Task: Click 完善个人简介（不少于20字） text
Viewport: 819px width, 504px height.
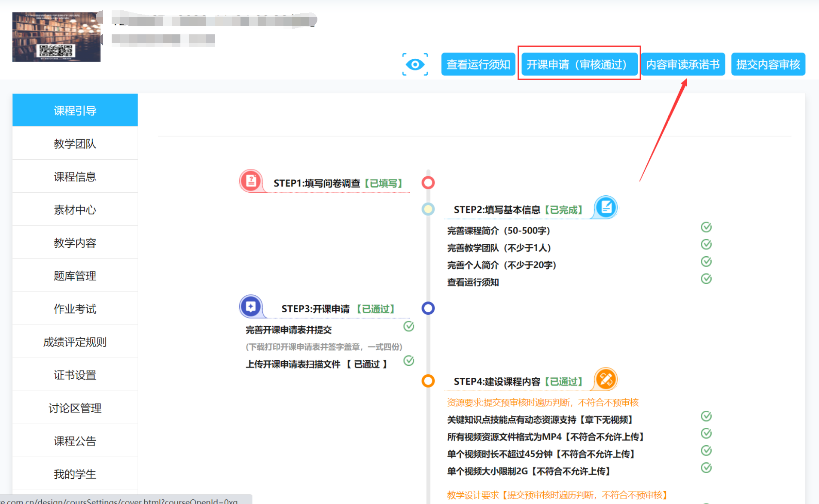Action: point(502,265)
